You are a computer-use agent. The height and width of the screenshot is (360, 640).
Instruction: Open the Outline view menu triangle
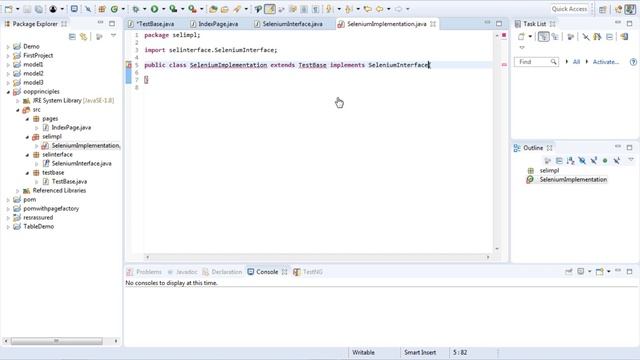[x=631, y=160]
